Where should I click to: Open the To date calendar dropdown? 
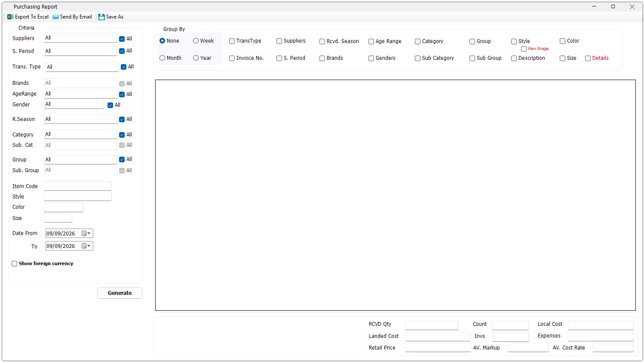pyautogui.click(x=86, y=246)
